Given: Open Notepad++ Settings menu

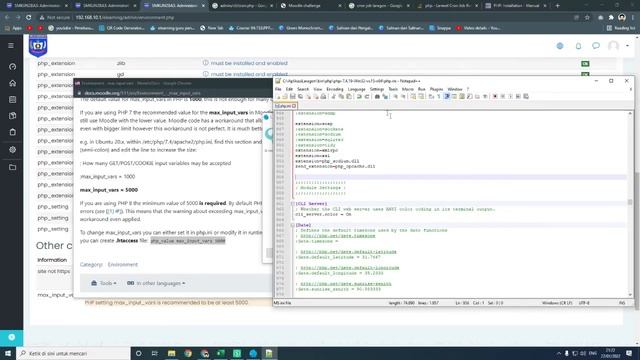Looking at the screenshot, I should [377, 89].
